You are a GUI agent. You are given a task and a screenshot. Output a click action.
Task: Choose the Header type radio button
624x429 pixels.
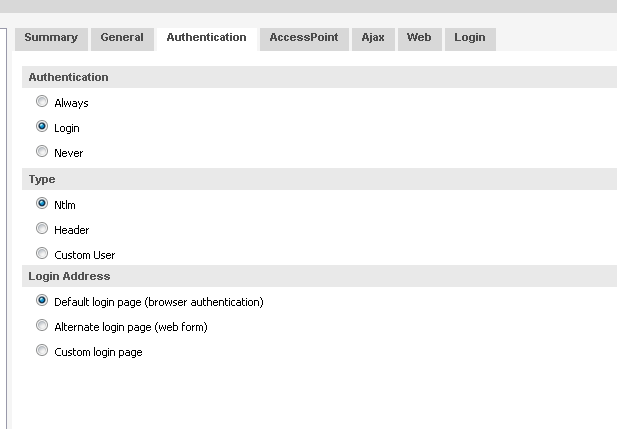tap(42, 229)
